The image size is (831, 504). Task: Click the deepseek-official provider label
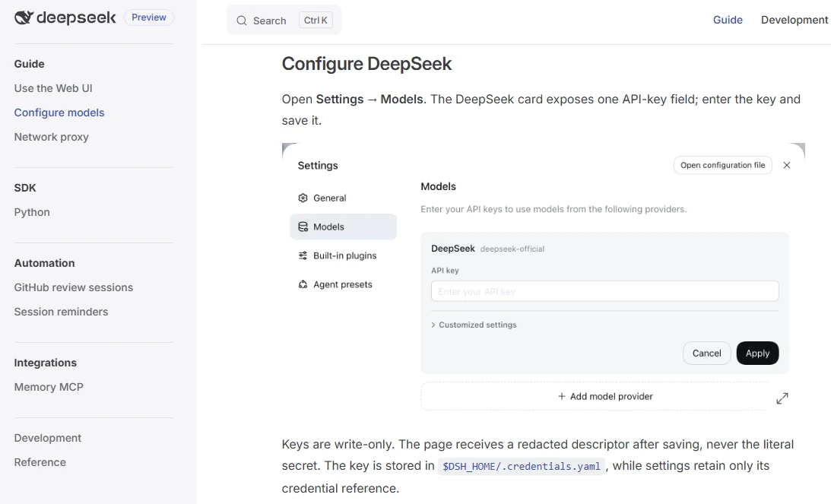tap(512, 249)
